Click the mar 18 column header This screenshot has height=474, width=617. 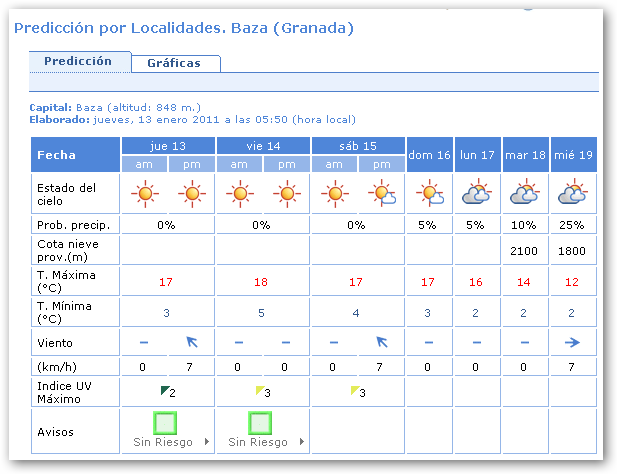click(525, 155)
